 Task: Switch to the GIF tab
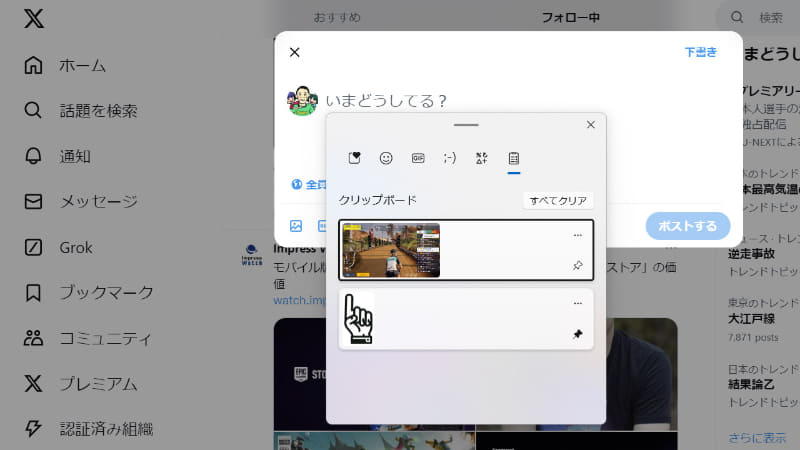pyautogui.click(x=418, y=158)
